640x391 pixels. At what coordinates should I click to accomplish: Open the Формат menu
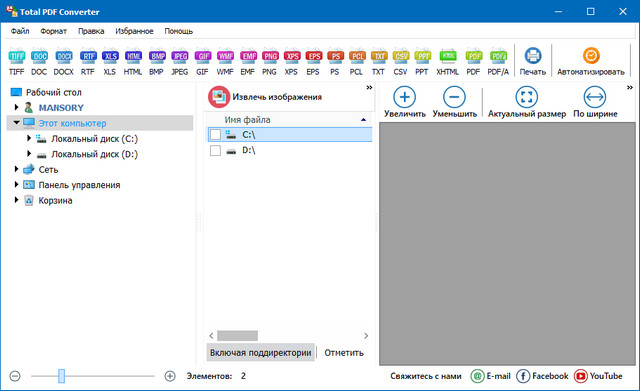[x=53, y=31]
